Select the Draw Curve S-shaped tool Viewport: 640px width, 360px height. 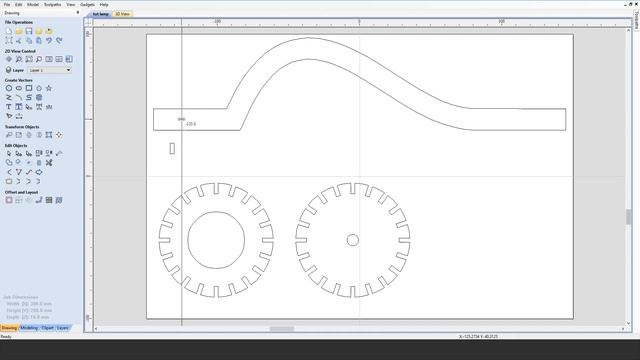click(x=29, y=98)
